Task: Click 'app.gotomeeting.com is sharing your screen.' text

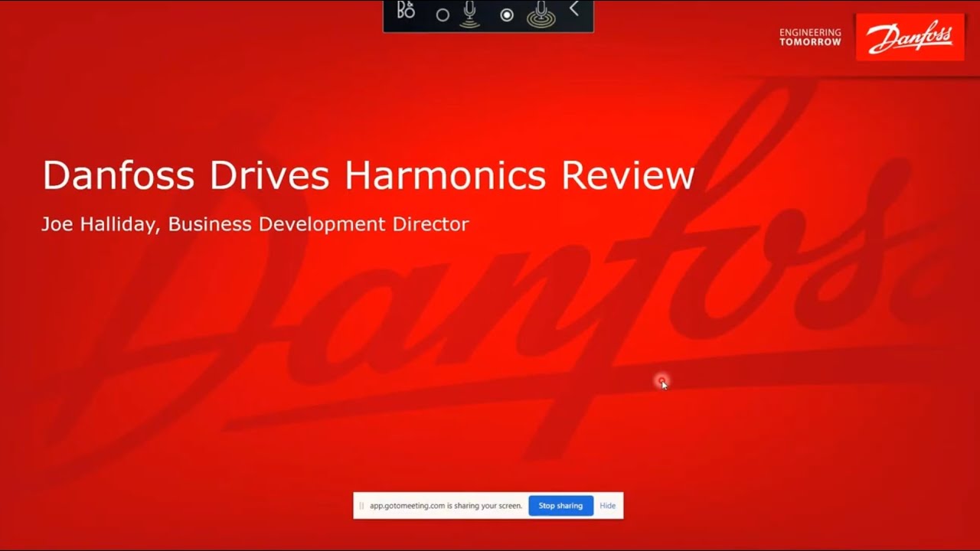Action: pyautogui.click(x=446, y=506)
